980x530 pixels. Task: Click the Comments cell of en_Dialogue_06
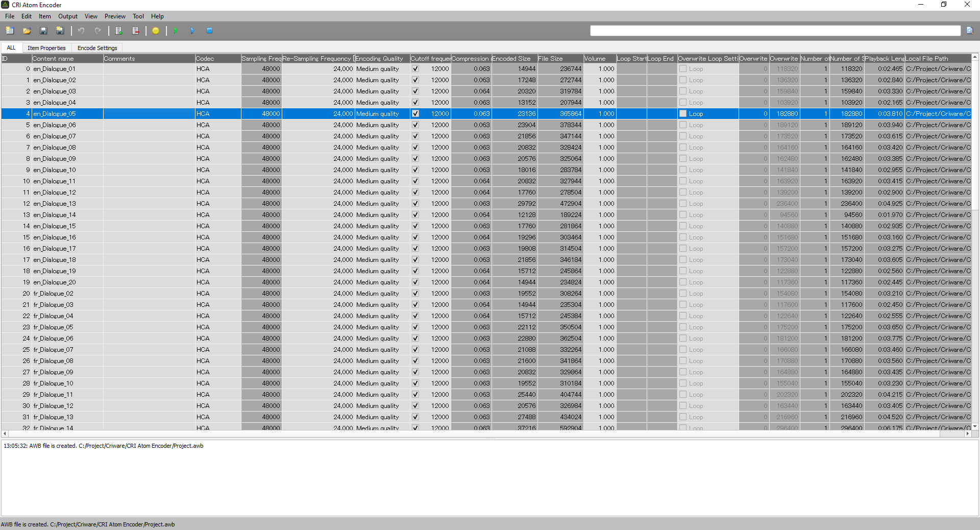[149, 125]
